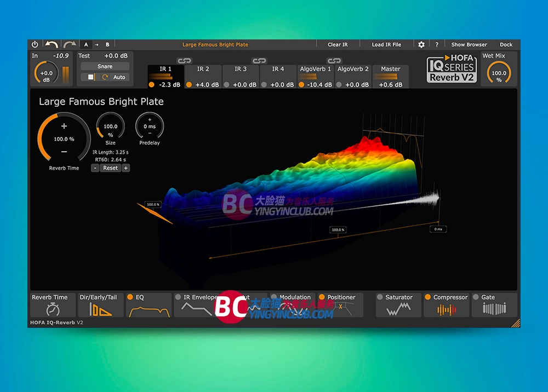Enable IR 3 with its power dot
This screenshot has width=548, height=392.
pyautogui.click(x=226, y=85)
